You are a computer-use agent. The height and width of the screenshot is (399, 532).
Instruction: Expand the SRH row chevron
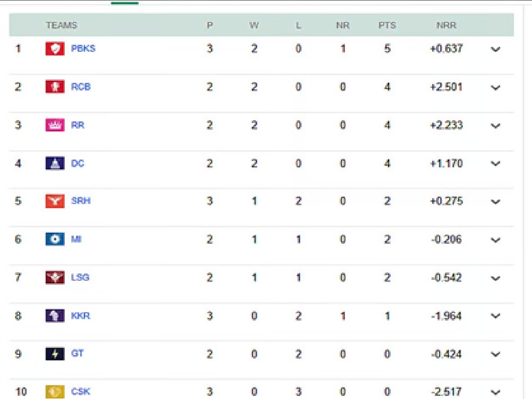[496, 202]
